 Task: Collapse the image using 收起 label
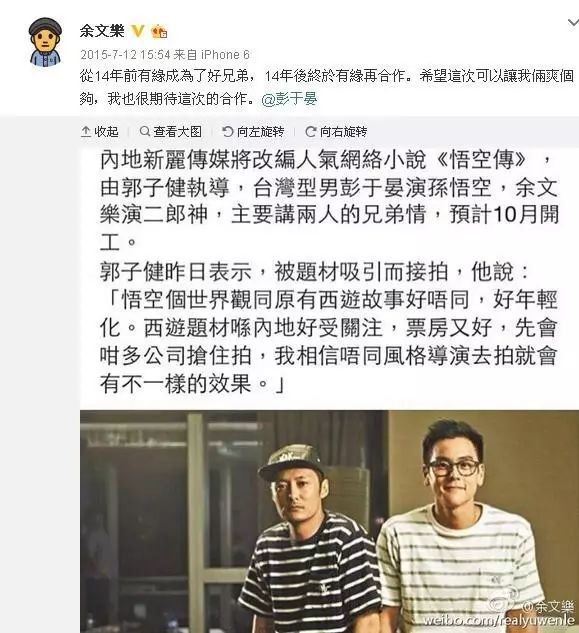pyautogui.click(x=106, y=132)
